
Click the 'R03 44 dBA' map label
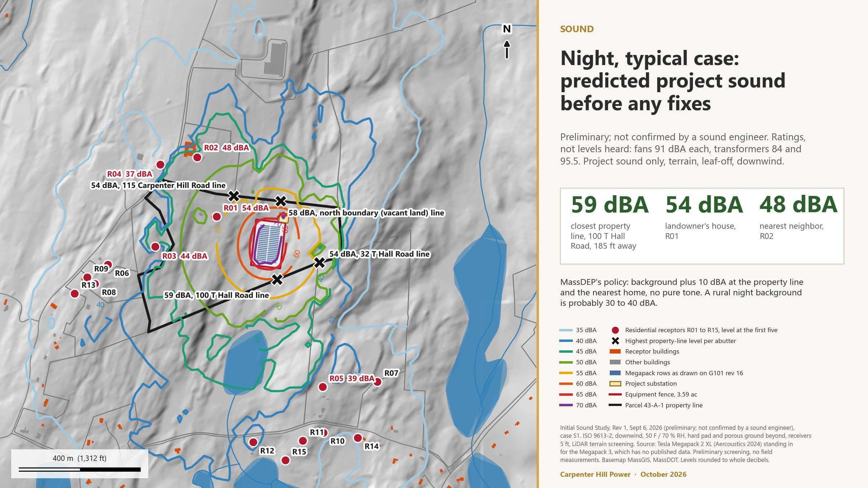coord(185,256)
